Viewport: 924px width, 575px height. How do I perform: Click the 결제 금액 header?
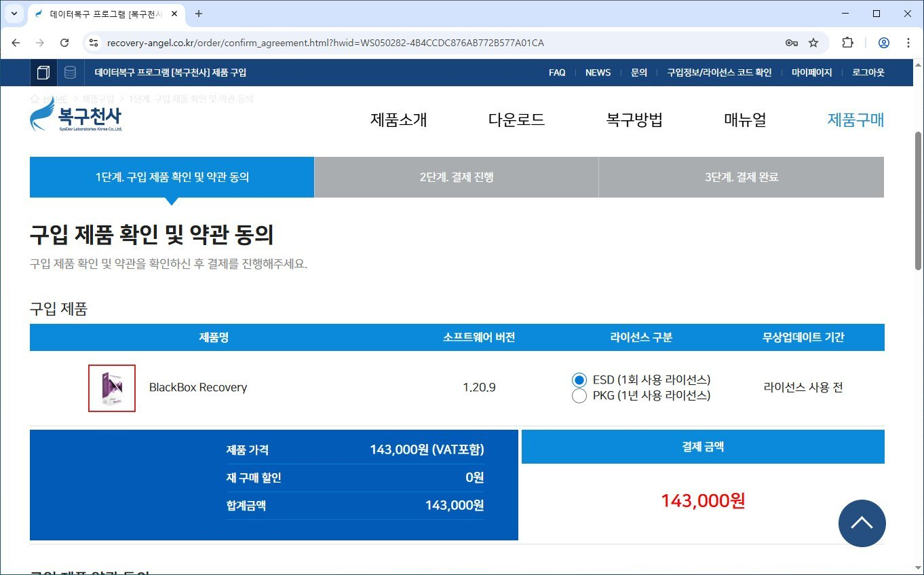[703, 447]
